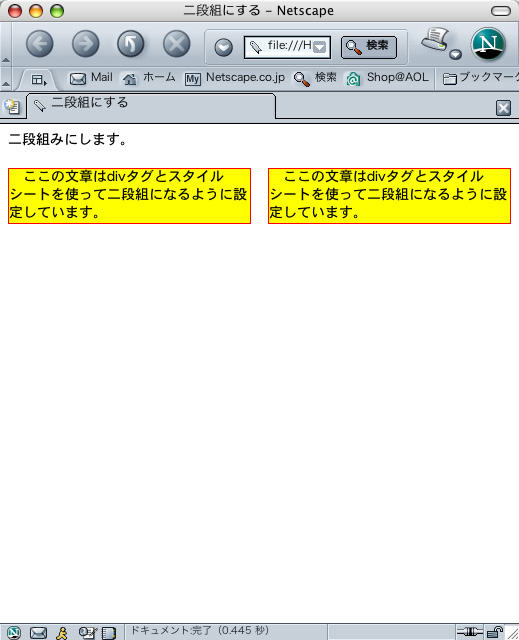Screen dimensions: 519x640
Task: Open Mail from the personal toolbar
Action: click(91, 78)
